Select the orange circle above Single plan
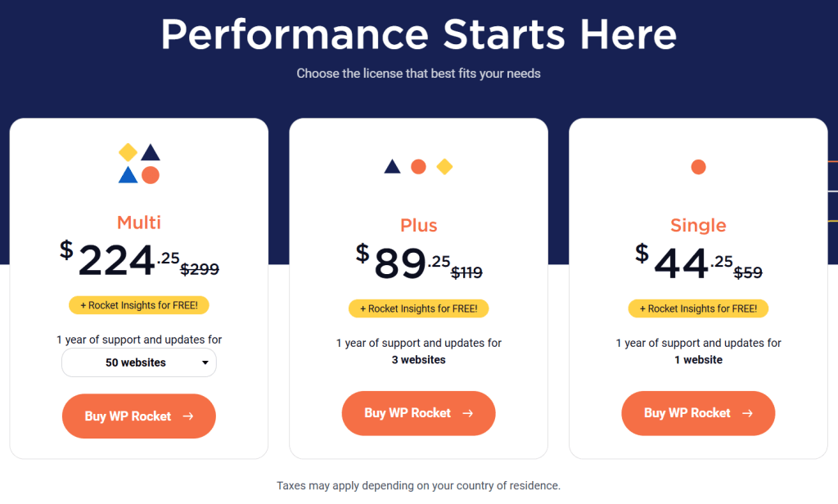Screen dimensions: 838x504 tap(698, 166)
